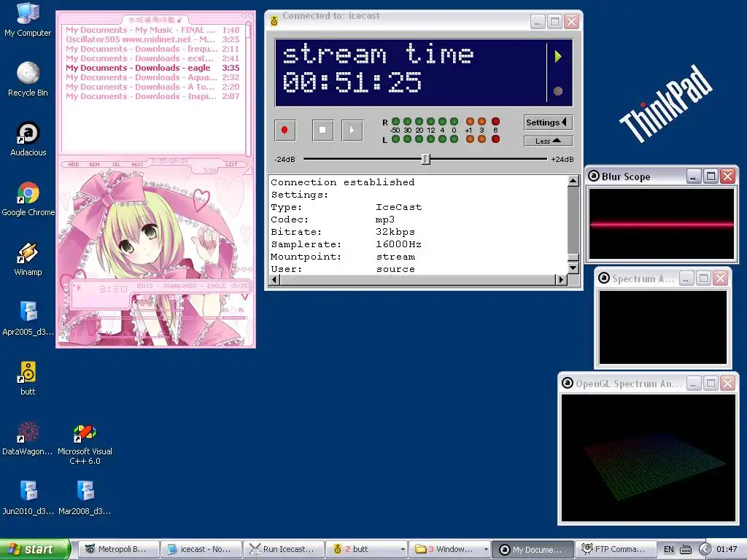
Task: Open the EN language bar selector
Action: pos(669,550)
